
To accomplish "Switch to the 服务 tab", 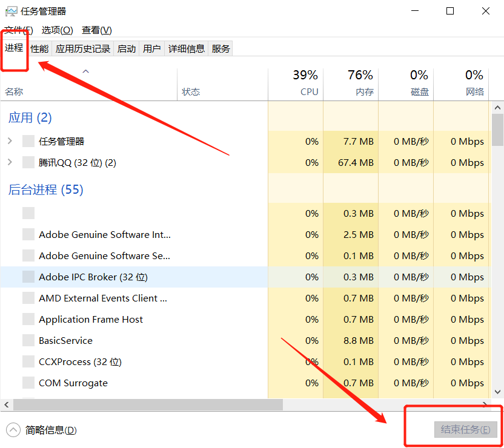I will pyautogui.click(x=220, y=49).
